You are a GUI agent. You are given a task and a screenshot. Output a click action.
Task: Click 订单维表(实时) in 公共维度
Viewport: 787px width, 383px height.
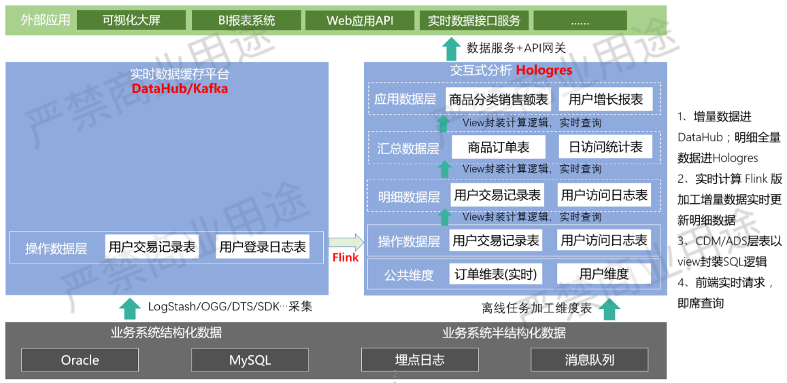[496, 274]
